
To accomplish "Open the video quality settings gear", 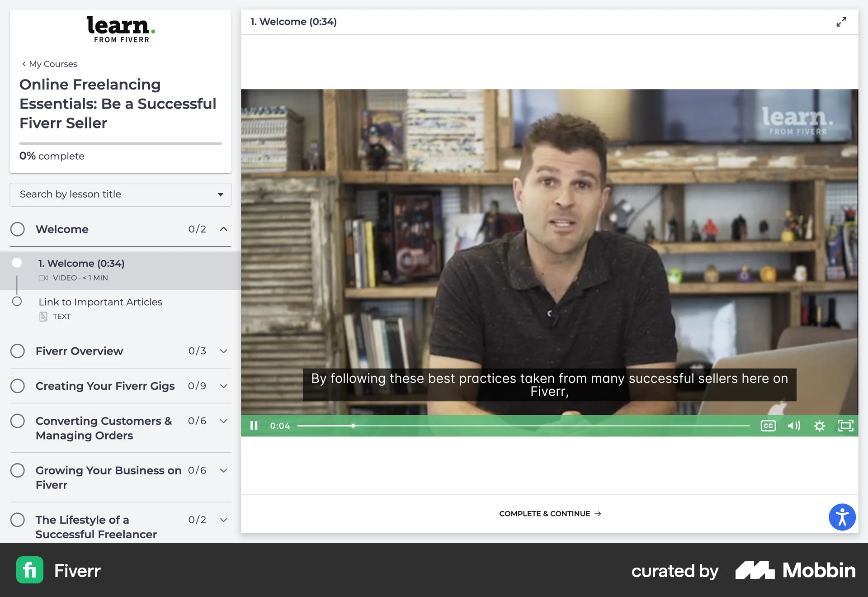I will point(820,426).
